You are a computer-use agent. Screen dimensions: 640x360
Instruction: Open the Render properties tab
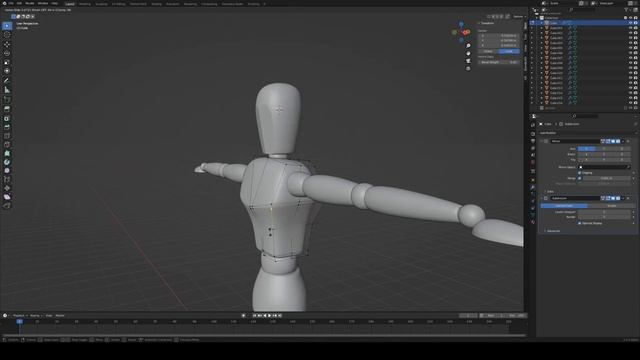533,133
